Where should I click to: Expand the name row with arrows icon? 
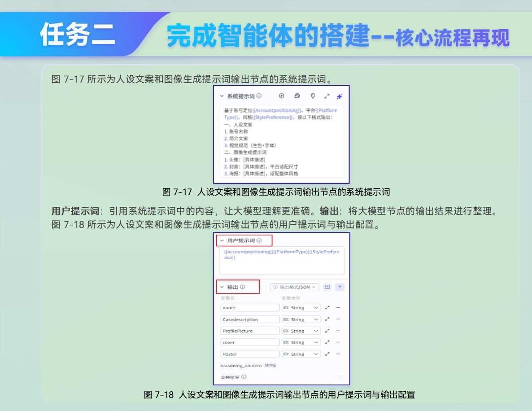(327, 308)
